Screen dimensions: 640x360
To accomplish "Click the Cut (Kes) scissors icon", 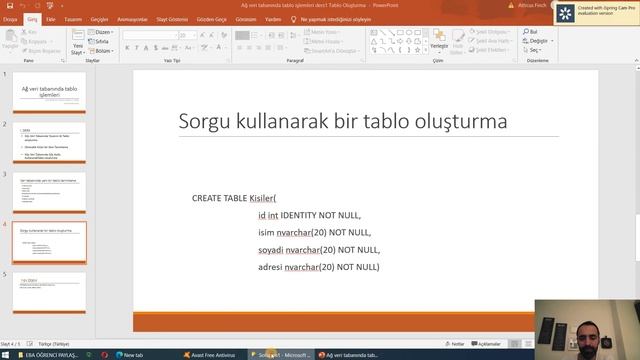I will 24,32.
